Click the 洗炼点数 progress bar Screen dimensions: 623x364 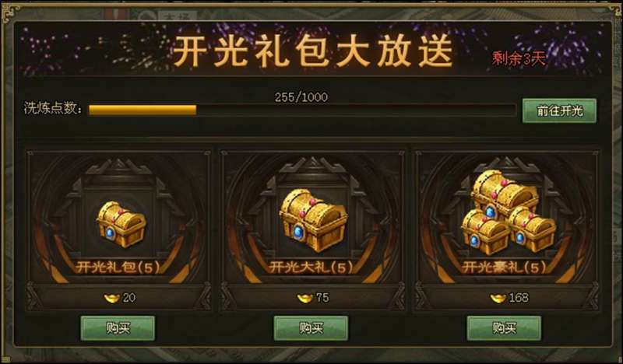point(302,110)
